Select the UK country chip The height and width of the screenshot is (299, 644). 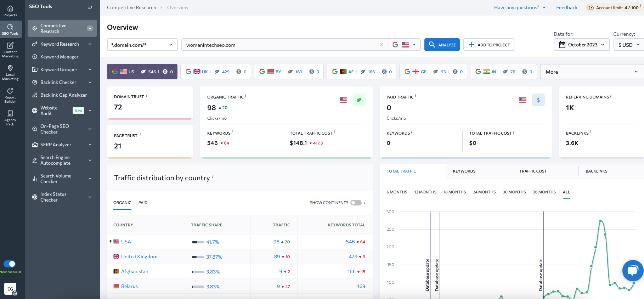coord(216,72)
